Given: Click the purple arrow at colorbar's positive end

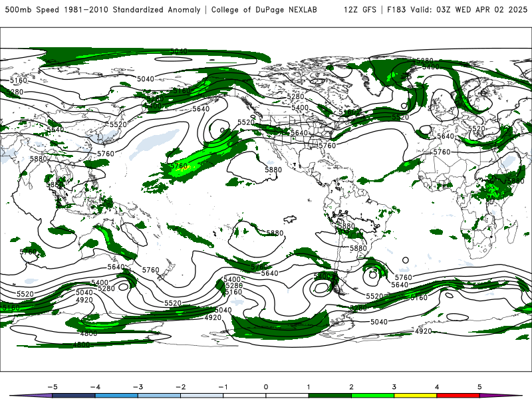Looking at the screenshot, I should tap(502, 396).
